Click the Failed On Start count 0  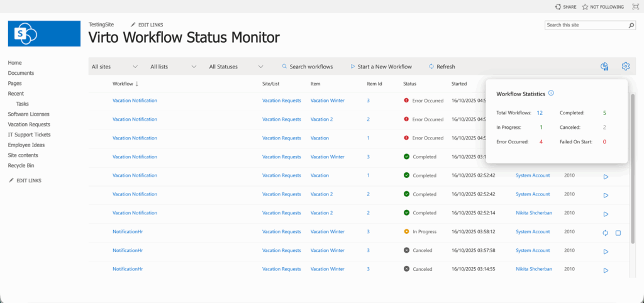[x=604, y=141]
